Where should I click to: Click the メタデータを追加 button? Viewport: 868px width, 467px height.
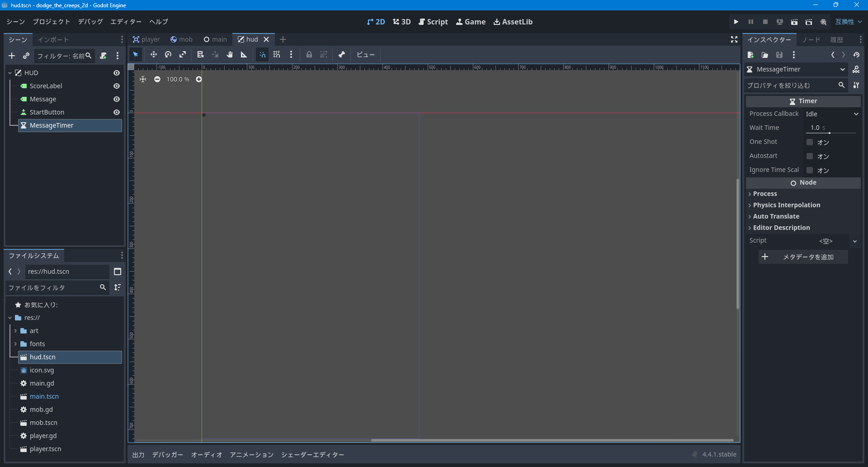(803, 257)
